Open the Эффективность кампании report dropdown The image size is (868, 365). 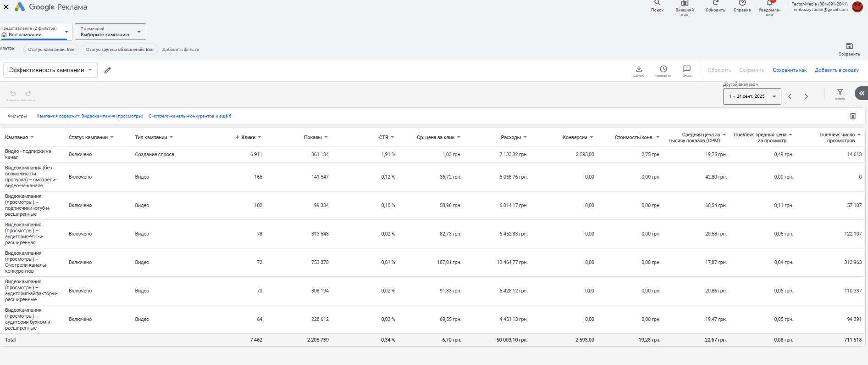point(50,70)
